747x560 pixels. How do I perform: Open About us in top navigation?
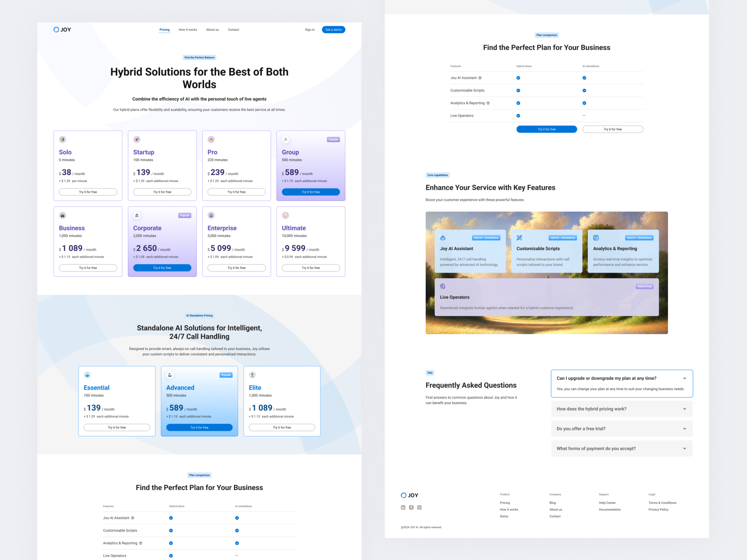tap(212, 30)
